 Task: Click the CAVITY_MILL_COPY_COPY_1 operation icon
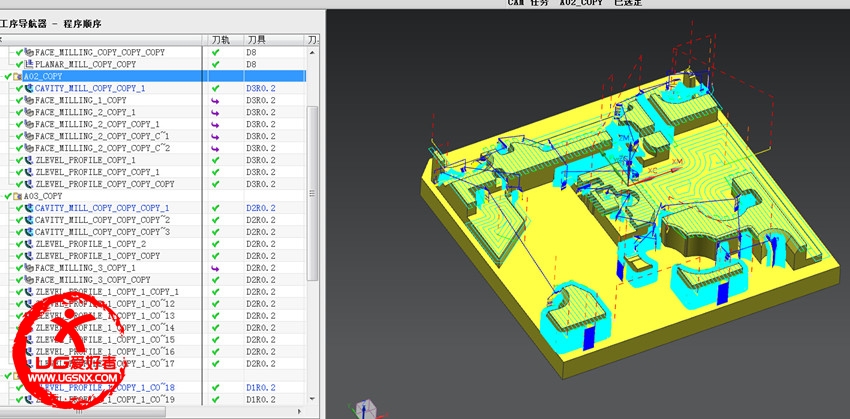29,88
